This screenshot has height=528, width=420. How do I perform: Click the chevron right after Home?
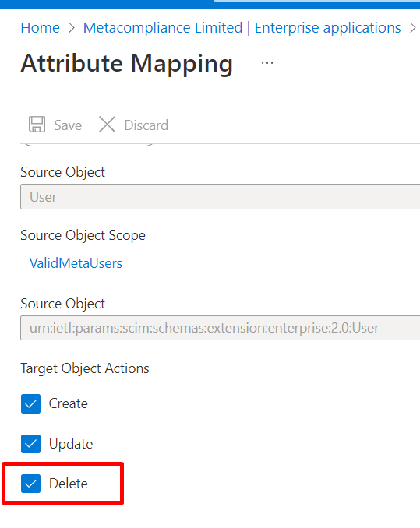tap(72, 28)
